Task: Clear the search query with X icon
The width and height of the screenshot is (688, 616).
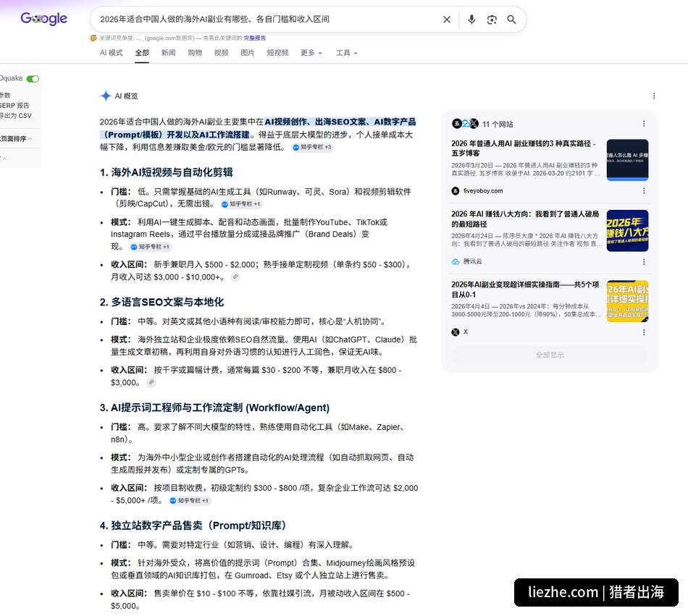Action: pyautogui.click(x=447, y=20)
